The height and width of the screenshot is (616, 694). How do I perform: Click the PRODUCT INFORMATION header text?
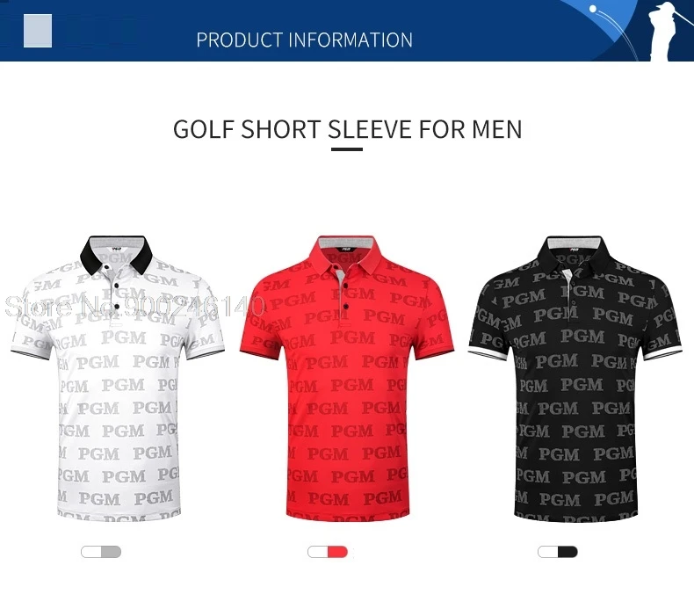coord(305,40)
